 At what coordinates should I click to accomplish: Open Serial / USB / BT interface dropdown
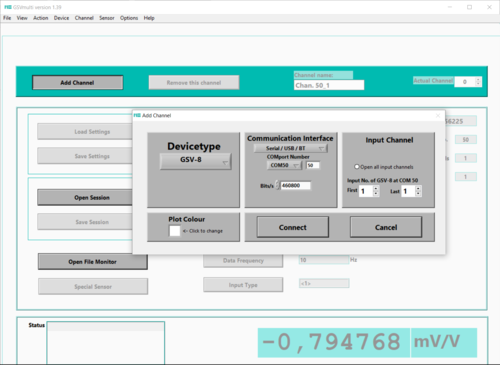(291, 148)
